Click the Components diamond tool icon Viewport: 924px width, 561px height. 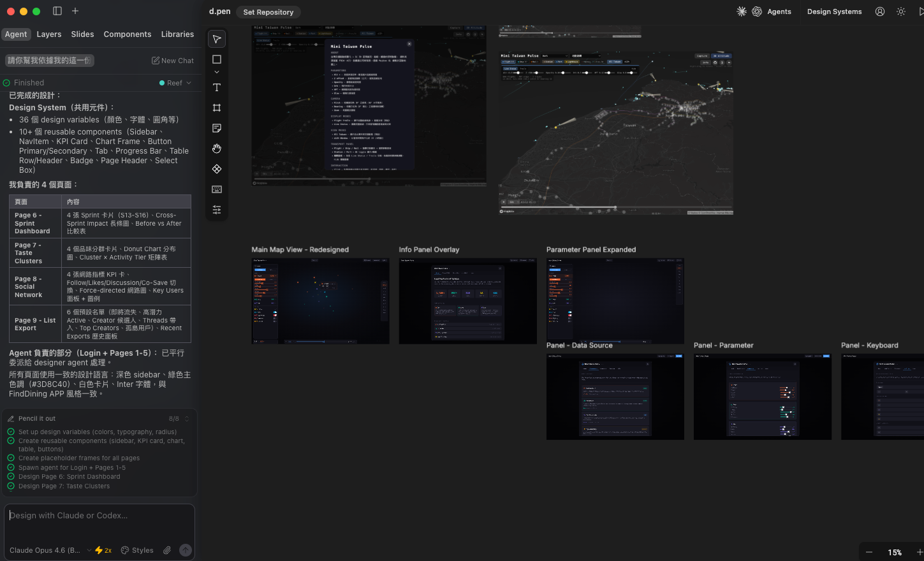pyautogui.click(x=217, y=169)
